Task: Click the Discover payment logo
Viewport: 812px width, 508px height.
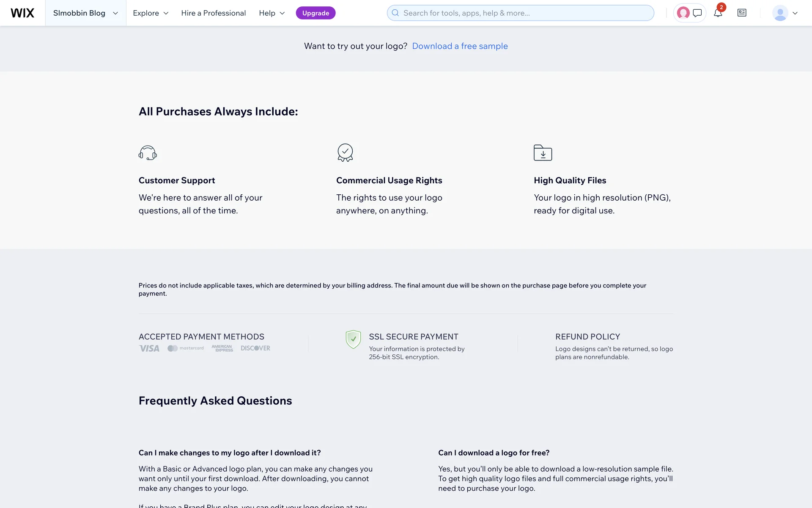Action: [255, 348]
